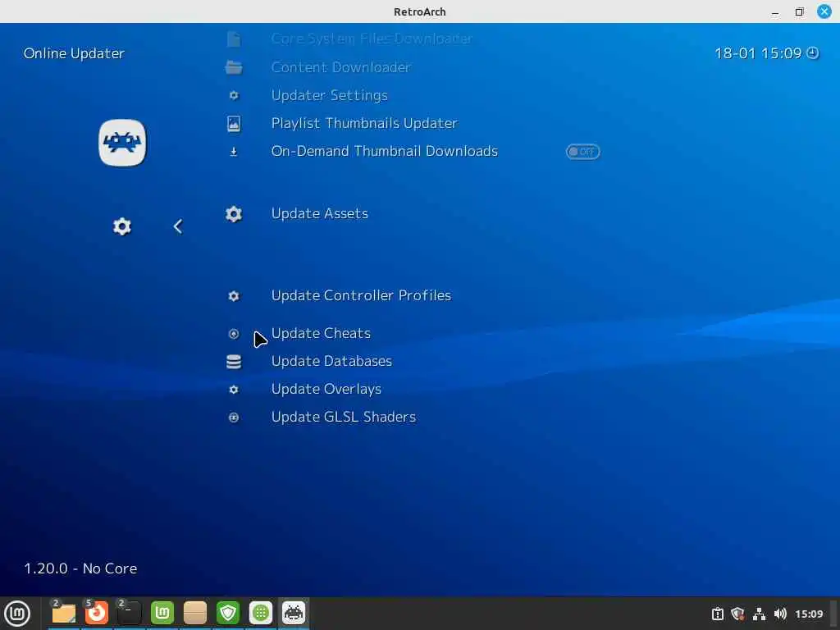Restore the RetroArch window size
The width and height of the screenshot is (840, 630).
799,11
